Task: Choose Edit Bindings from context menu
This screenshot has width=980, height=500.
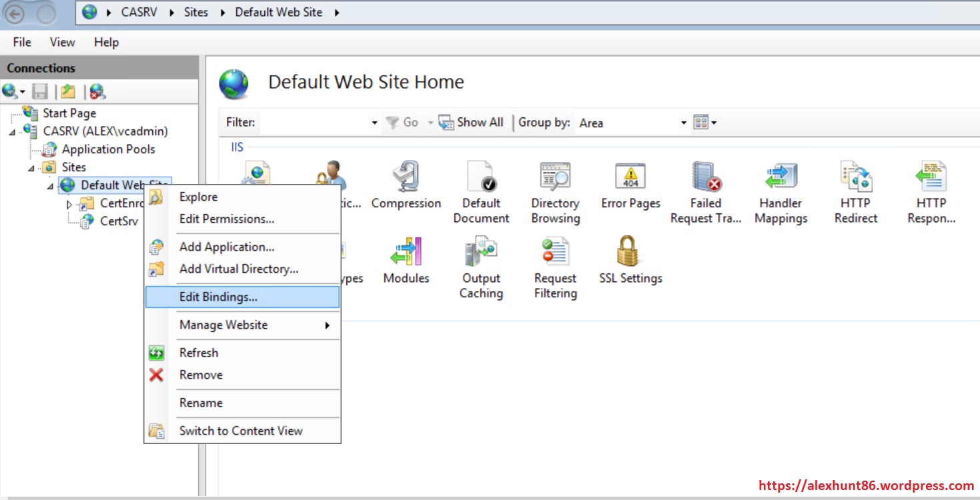Action: (x=218, y=297)
